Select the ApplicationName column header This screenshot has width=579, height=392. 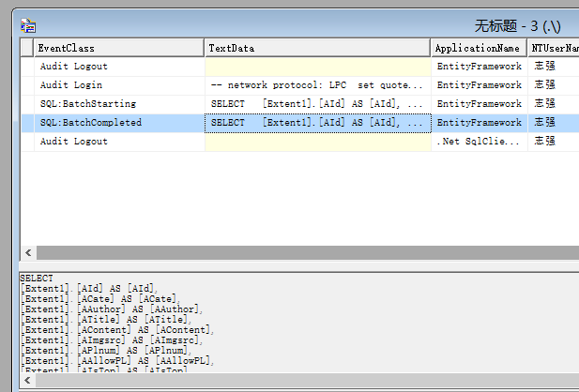pyautogui.click(x=479, y=48)
